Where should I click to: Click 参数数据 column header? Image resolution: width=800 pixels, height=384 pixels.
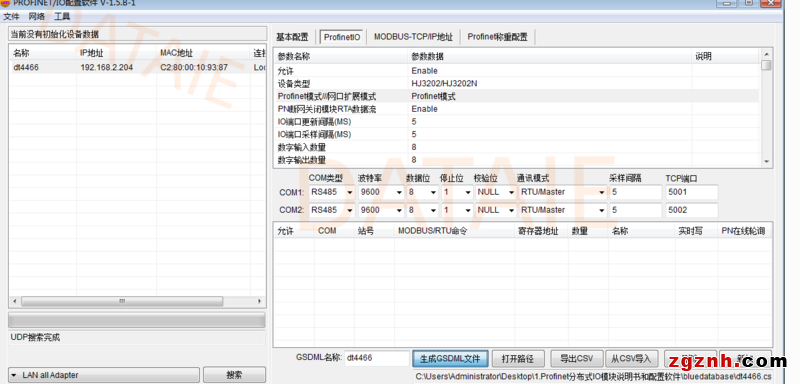pyautogui.click(x=550, y=57)
